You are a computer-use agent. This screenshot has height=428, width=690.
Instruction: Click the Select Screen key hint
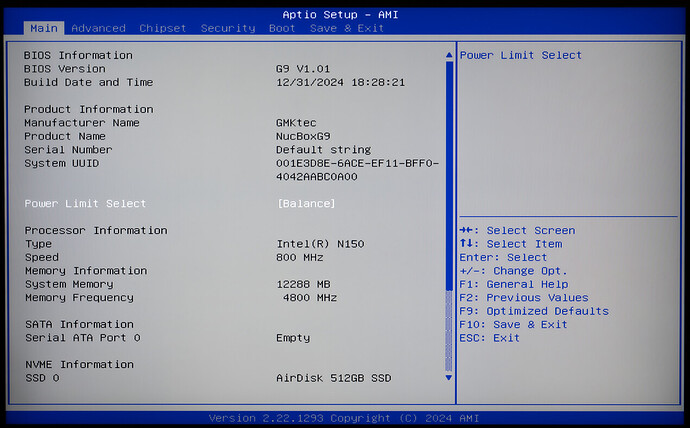point(517,230)
